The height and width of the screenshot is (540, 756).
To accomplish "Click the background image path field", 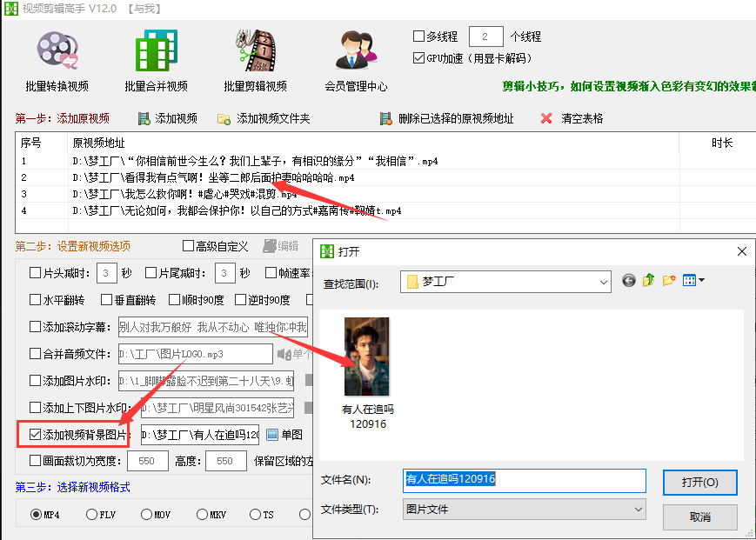I will 200,435.
